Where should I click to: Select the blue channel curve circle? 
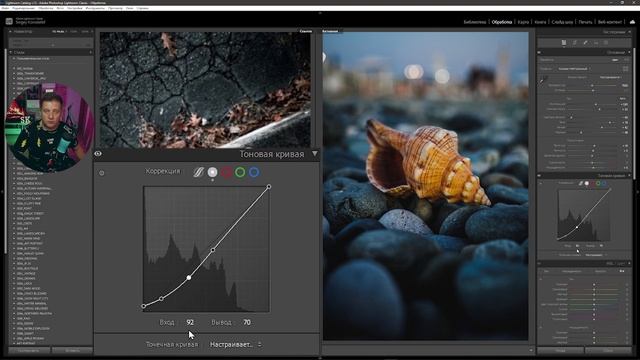pyautogui.click(x=254, y=172)
